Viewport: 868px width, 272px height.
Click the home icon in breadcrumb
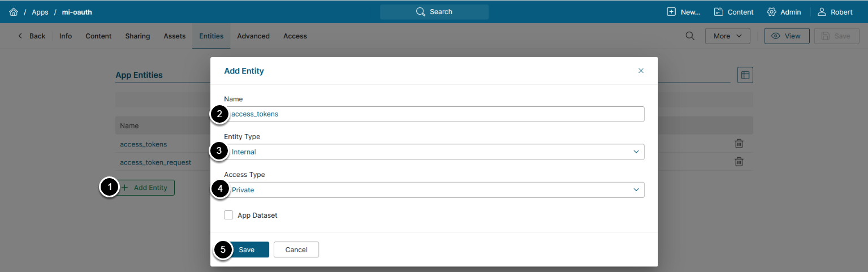pos(14,12)
